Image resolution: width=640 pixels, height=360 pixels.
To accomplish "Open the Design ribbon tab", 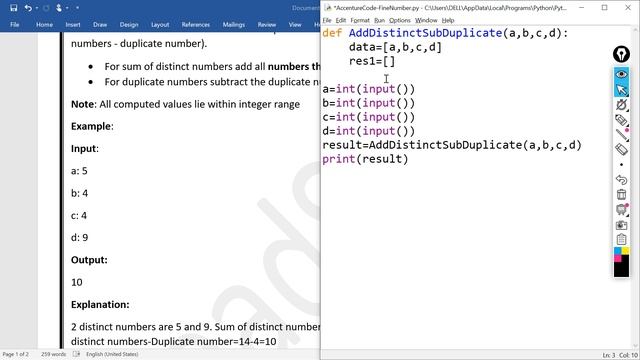I will coord(129,24).
